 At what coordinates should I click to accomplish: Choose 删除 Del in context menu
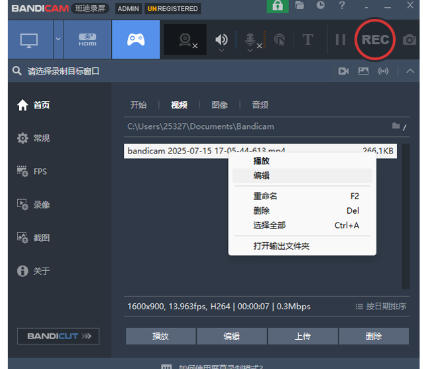(302, 211)
